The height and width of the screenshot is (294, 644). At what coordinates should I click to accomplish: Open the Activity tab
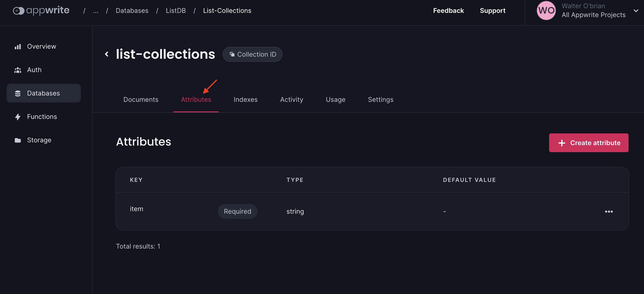pyautogui.click(x=291, y=100)
